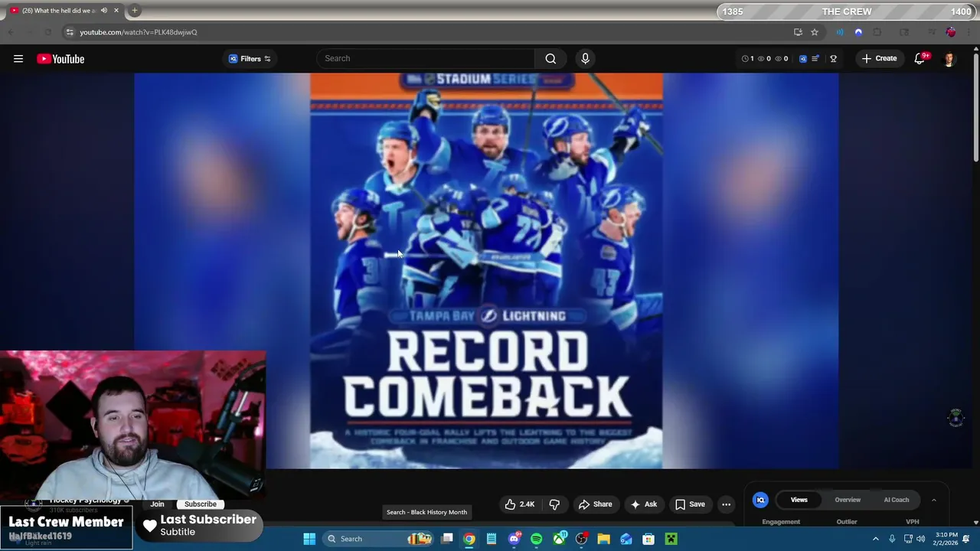Open the site information icon in address bar
Viewport: 980px width, 551px height.
pos(70,32)
